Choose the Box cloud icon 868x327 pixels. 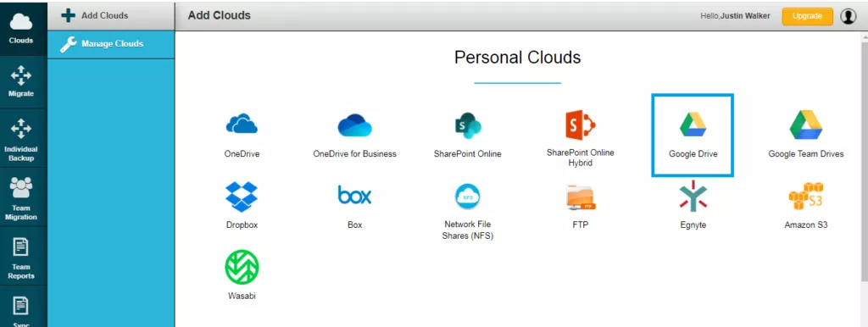pos(355,196)
